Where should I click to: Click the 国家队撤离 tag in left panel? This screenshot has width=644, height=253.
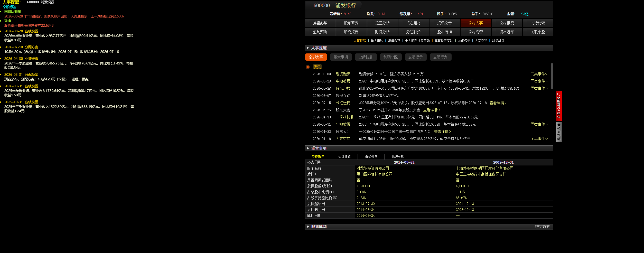tap(13, 12)
